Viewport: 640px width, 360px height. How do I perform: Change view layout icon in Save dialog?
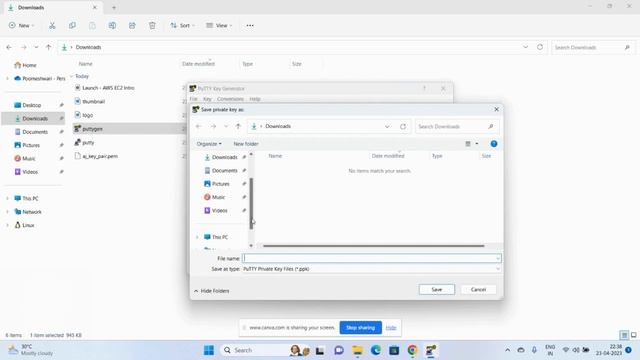pos(468,144)
